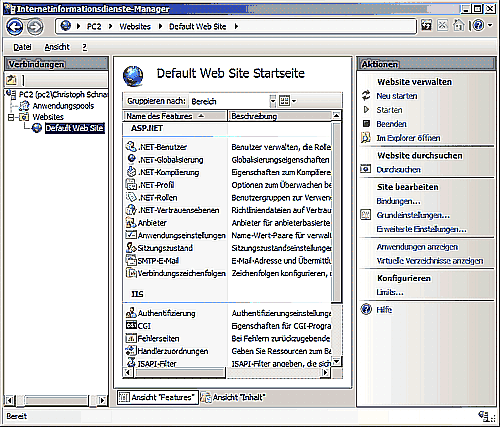Click Anwendungen anzeigen link
The width and height of the screenshot is (500, 427).
[417, 247]
